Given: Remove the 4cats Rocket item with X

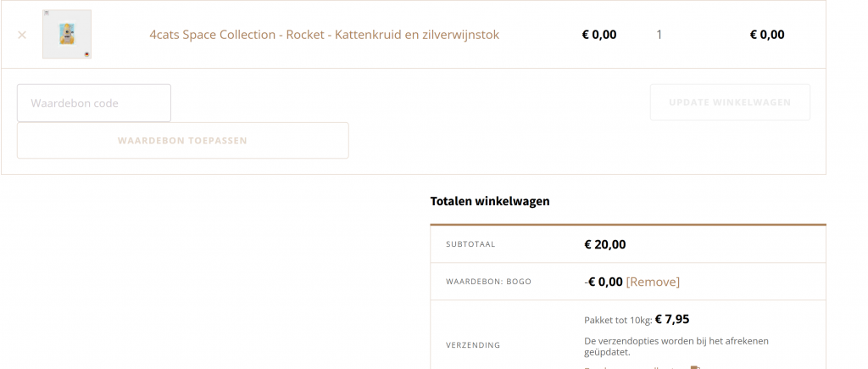Looking at the screenshot, I should pyautogui.click(x=22, y=35).
